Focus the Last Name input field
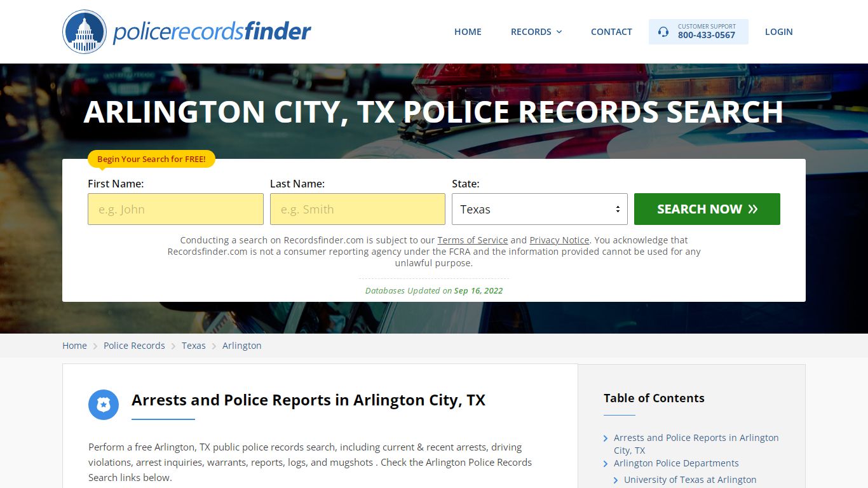 358,209
